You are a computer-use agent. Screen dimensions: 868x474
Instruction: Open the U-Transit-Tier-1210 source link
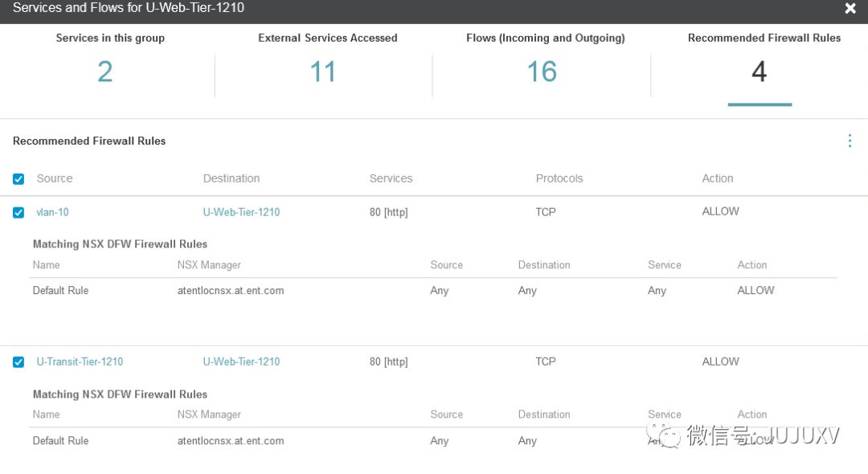point(80,362)
